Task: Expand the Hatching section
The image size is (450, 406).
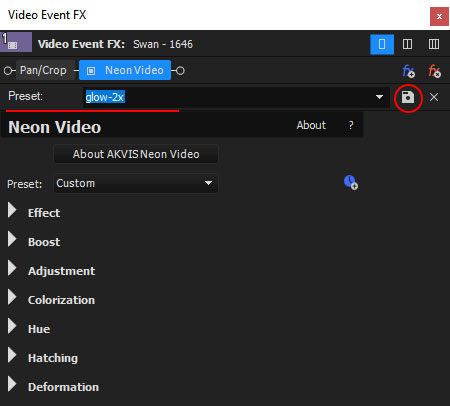Action: (12, 355)
